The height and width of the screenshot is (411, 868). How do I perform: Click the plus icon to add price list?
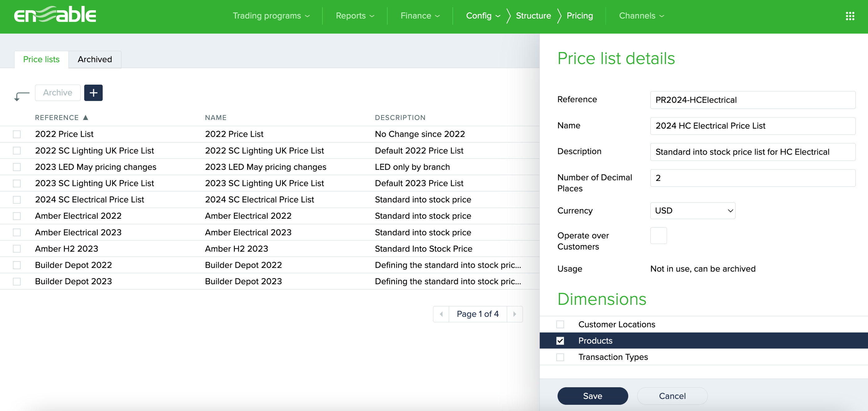click(x=93, y=93)
